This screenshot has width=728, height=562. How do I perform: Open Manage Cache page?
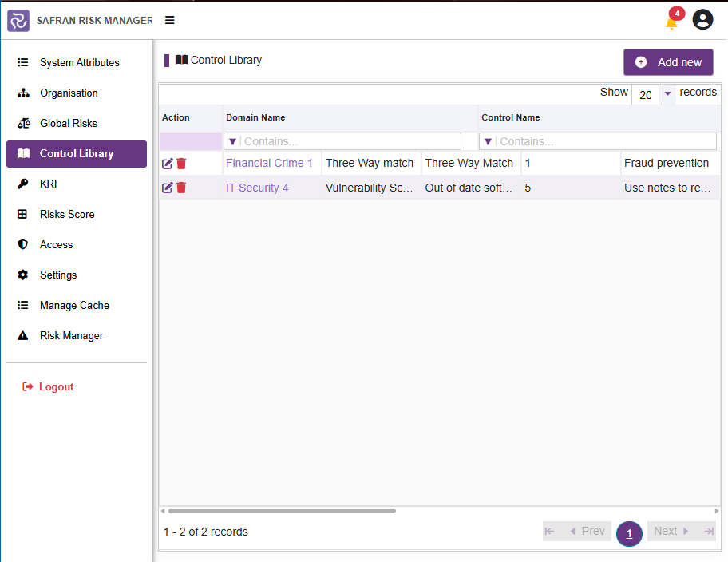[x=77, y=305]
